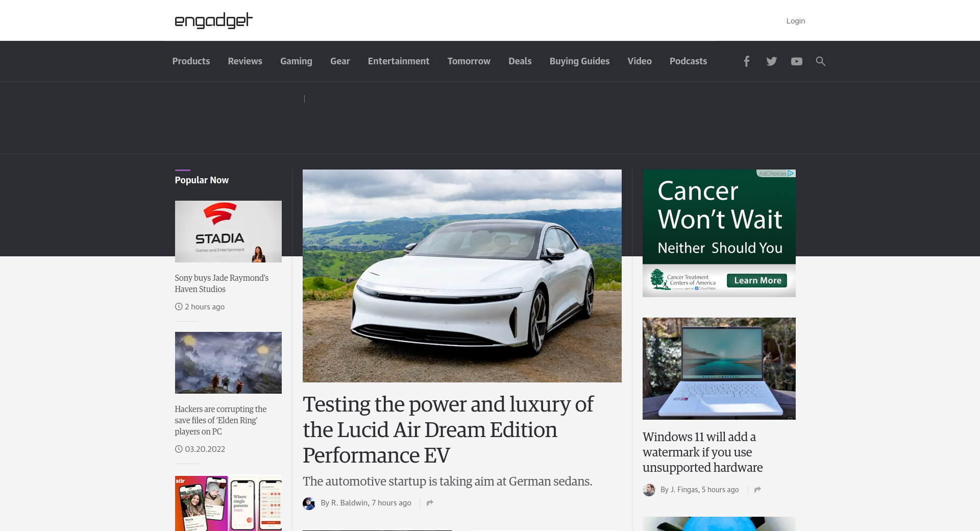Viewport: 980px width, 531px height.
Task: Go to the Reviews section
Action: coord(245,61)
